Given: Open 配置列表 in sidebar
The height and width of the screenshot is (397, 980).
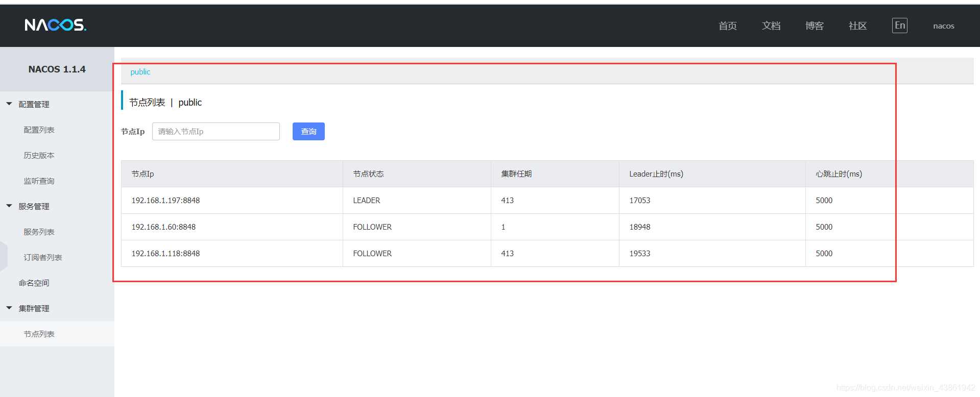Looking at the screenshot, I should coord(39,130).
